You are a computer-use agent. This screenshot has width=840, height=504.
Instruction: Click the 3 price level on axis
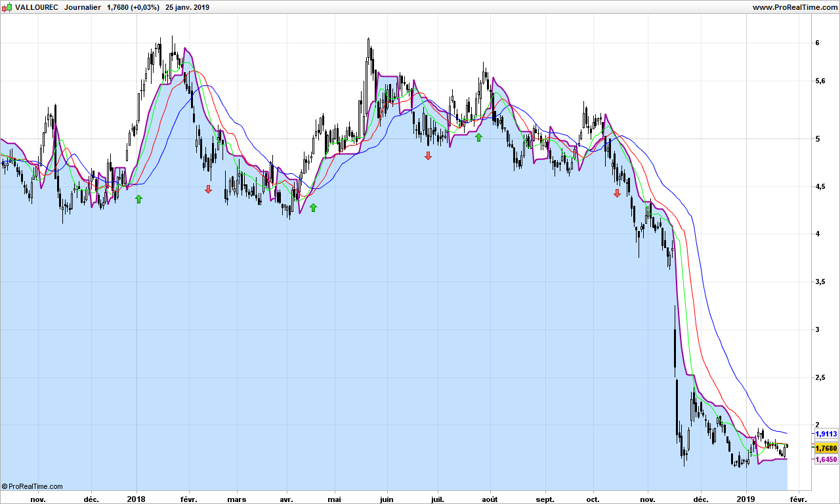click(x=817, y=329)
